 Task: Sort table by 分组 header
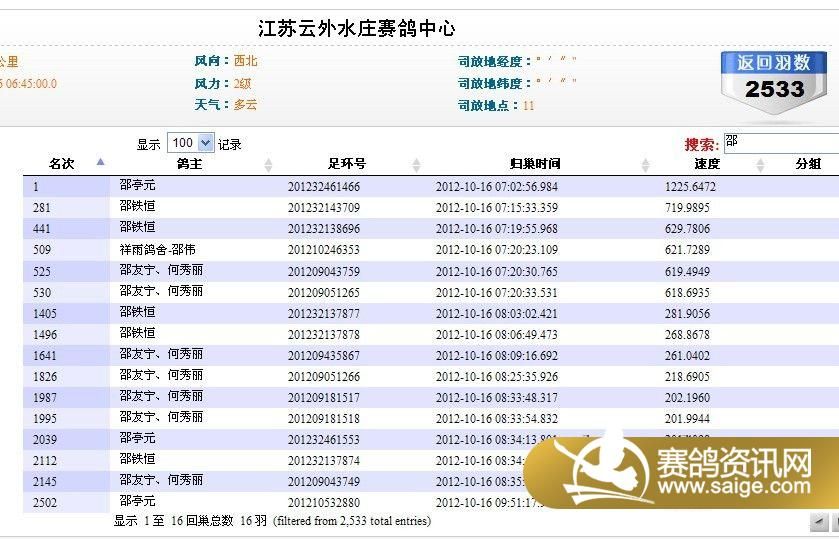point(808,164)
